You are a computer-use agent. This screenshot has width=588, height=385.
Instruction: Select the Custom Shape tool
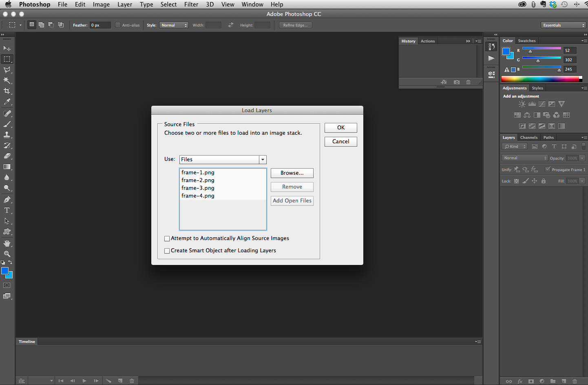point(7,231)
